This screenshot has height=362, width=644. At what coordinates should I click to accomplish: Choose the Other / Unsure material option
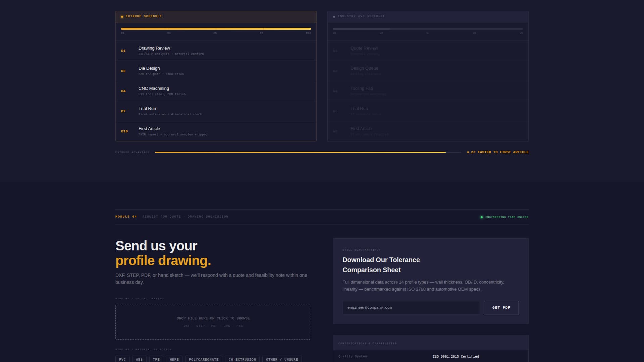pos(281,359)
